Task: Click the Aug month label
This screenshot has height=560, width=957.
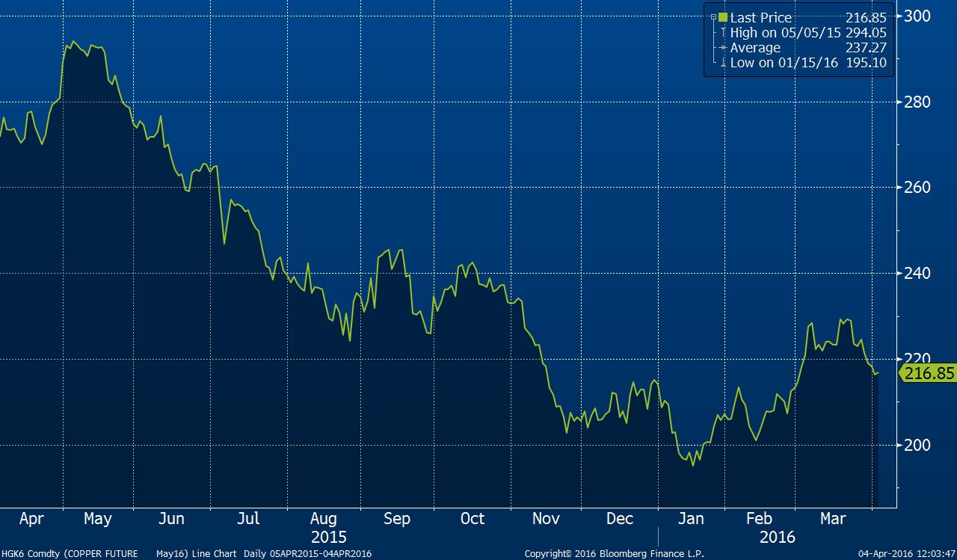Action: (323, 519)
